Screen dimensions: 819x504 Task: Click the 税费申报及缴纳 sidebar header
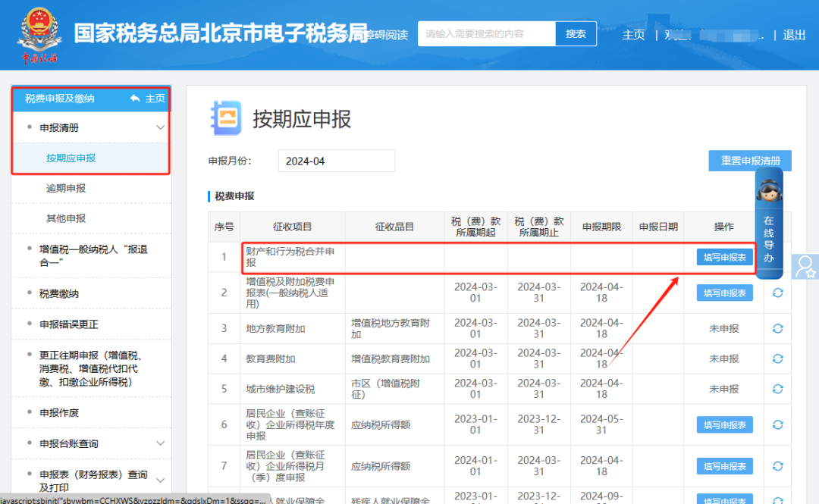[60, 99]
